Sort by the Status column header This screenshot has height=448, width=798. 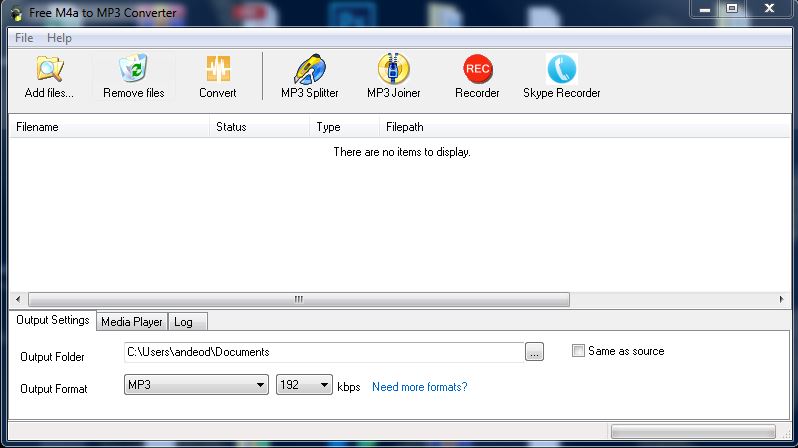point(260,127)
